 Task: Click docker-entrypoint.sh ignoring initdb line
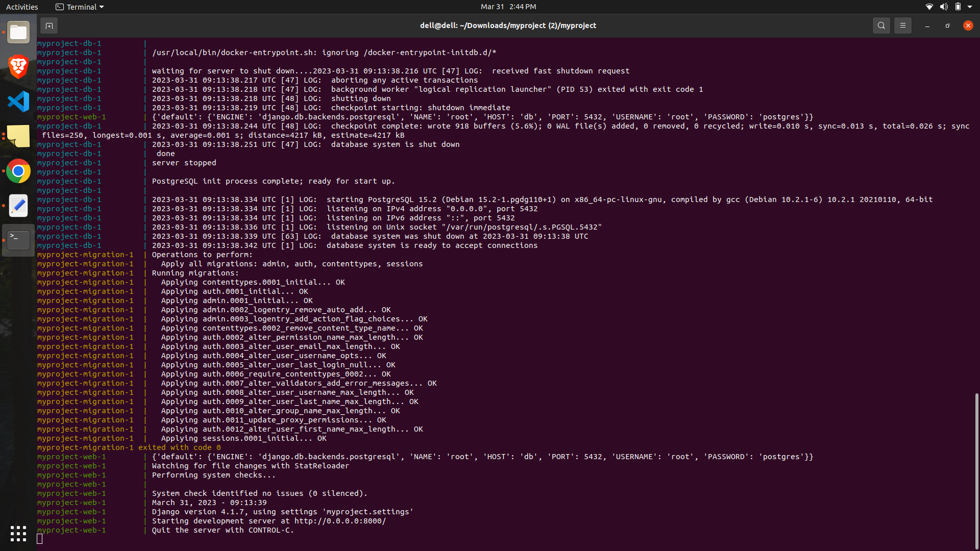[324, 53]
